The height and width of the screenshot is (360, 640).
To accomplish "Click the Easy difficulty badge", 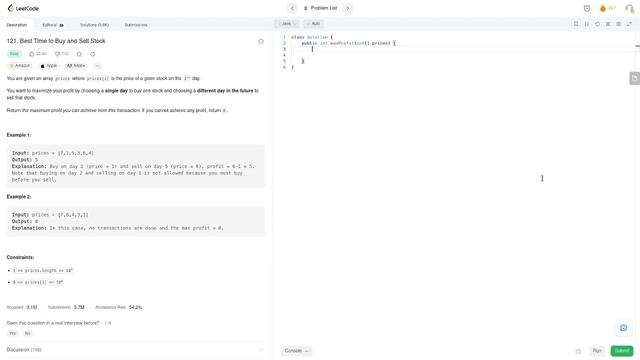I will tap(14, 54).
